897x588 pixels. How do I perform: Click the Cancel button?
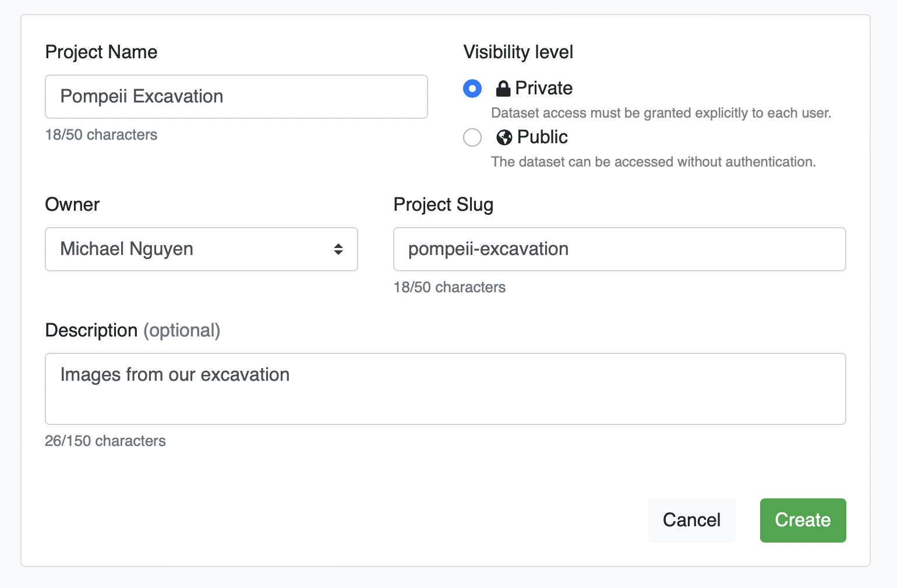pyautogui.click(x=692, y=520)
